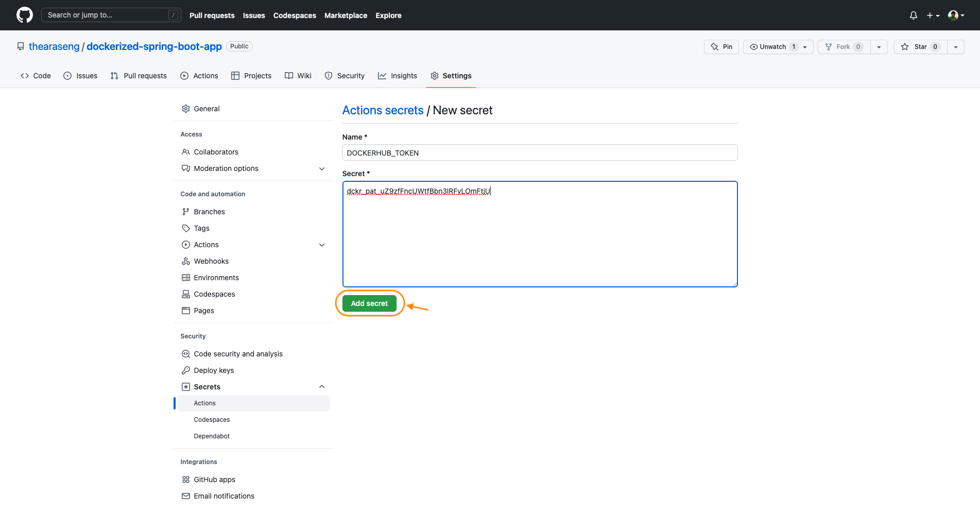The width and height of the screenshot is (980, 513).
Task: Switch to the Insights tab
Action: click(398, 76)
